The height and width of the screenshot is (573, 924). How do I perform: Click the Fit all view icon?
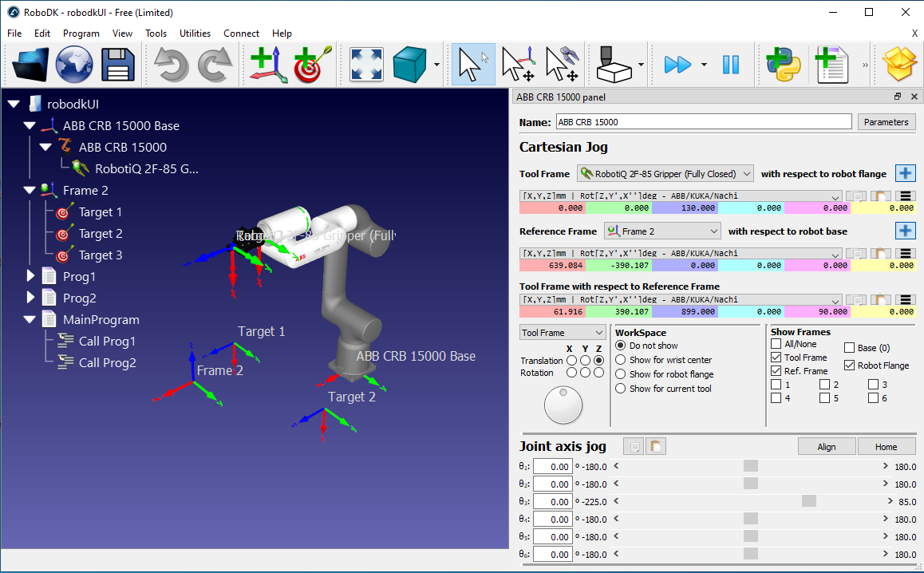[x=366, y=65]
